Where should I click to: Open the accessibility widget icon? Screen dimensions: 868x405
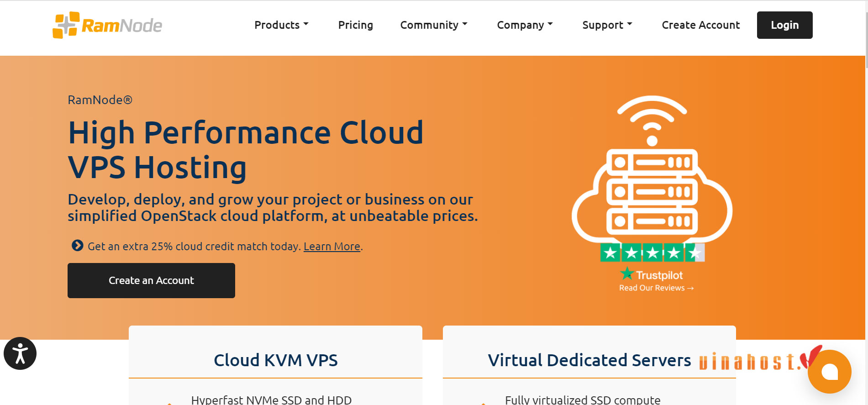pos(20,353)
